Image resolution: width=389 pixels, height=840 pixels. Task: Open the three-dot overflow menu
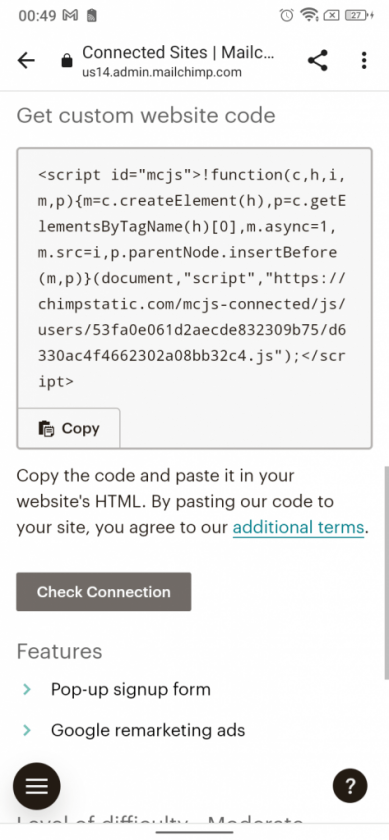click(x=364, y=61)
